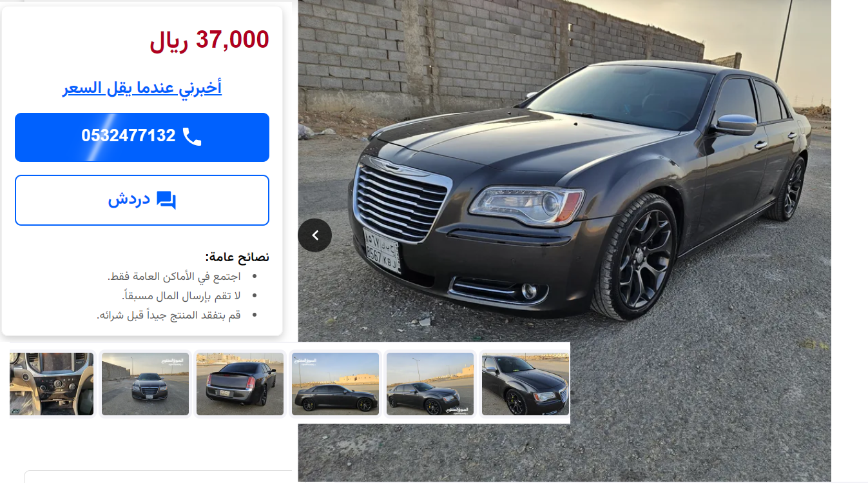Select the distant front view thumbnail
Screen dimensions: 868x483
[x=145, y=384]
